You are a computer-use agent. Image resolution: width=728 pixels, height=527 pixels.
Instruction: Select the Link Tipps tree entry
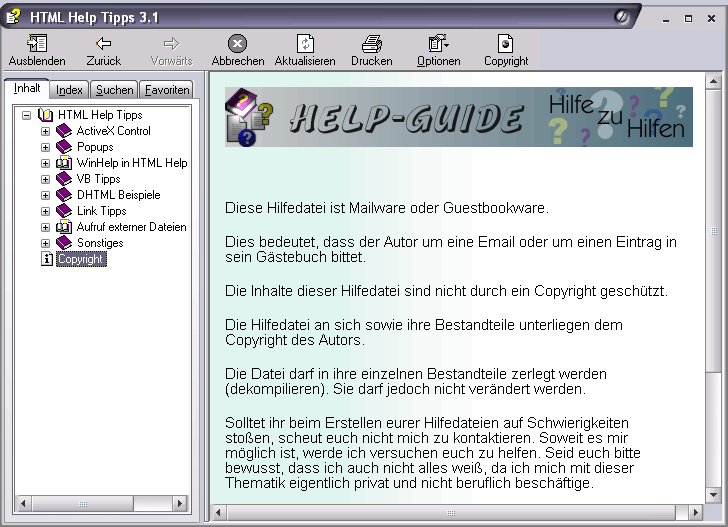click(102, 211)
